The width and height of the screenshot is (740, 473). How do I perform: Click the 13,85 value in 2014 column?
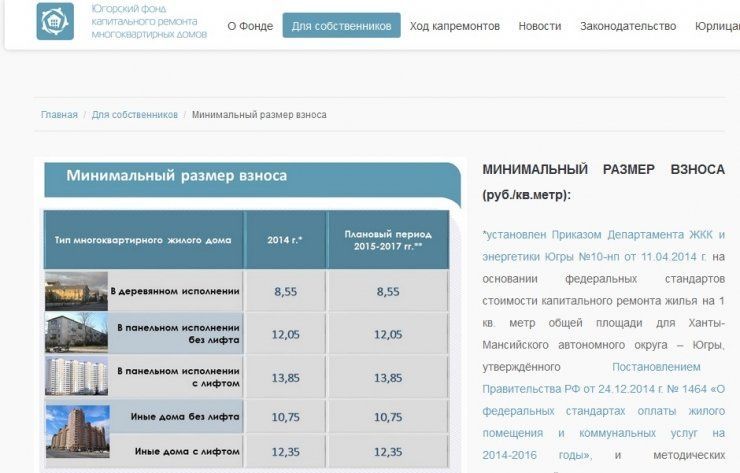[285, 378]
